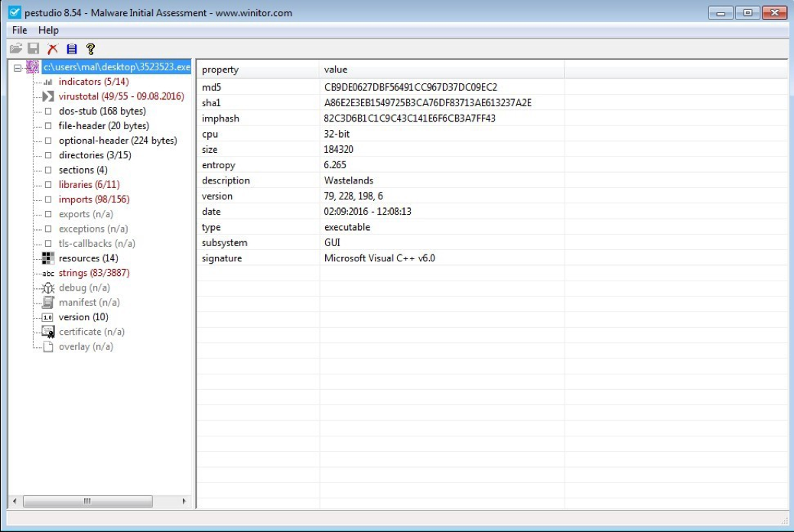Click the small box beside directories
Image resolution: width=794 pixels, height=532 pixels.
48,155
